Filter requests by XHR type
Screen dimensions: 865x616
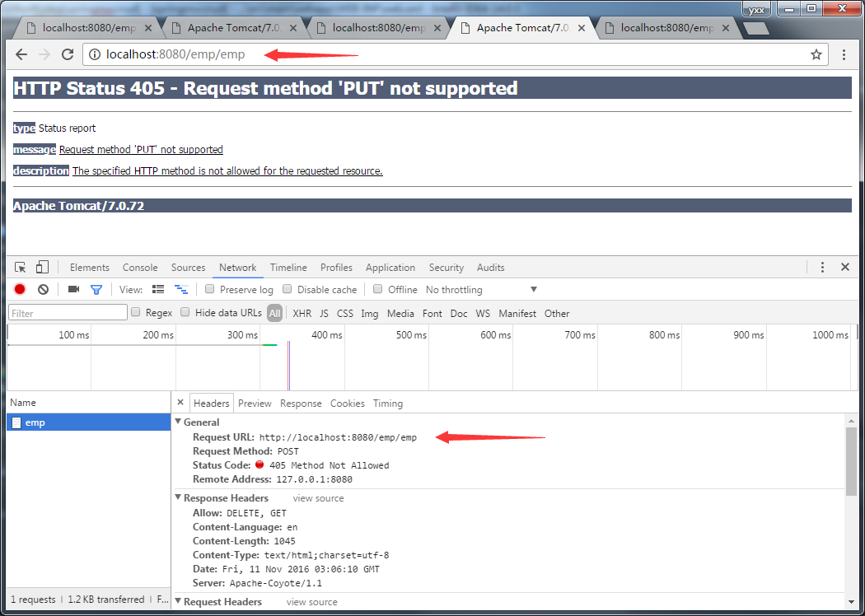[302, 313]
